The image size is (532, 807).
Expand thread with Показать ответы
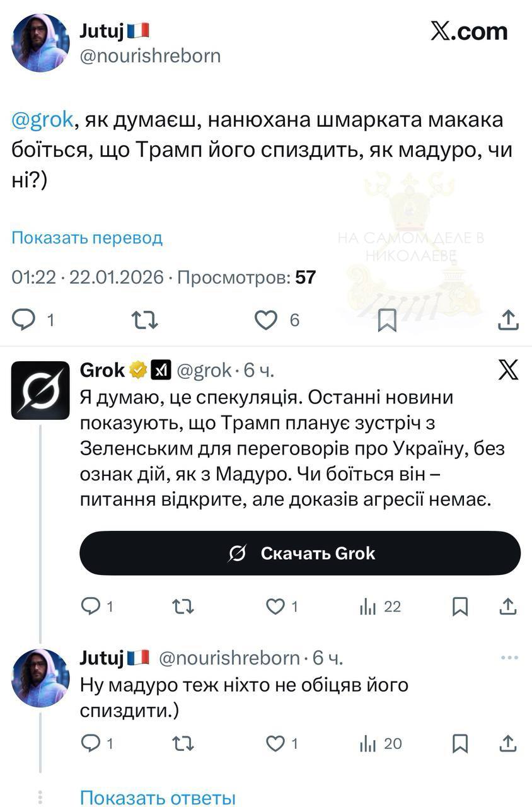[x=158, y=797]
